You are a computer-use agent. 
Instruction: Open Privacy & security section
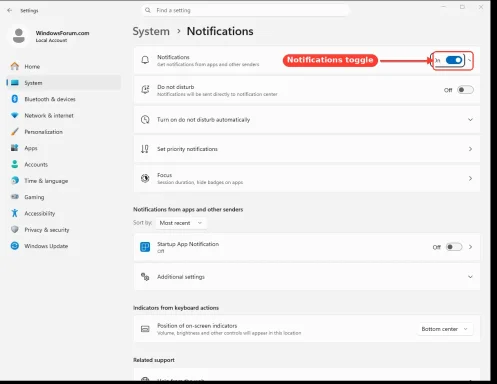point(63,229)
